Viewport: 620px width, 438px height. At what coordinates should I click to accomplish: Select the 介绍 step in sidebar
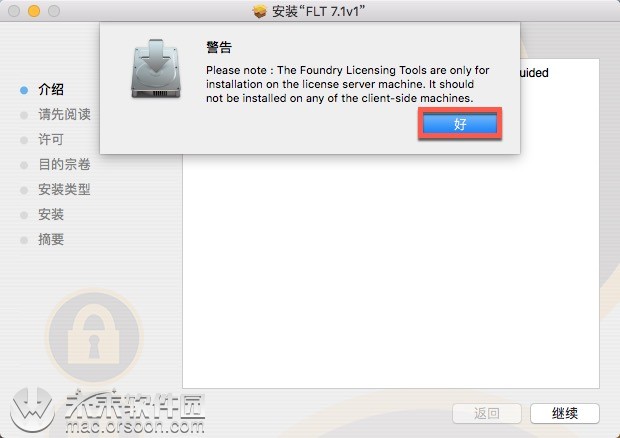coord(51,89)
